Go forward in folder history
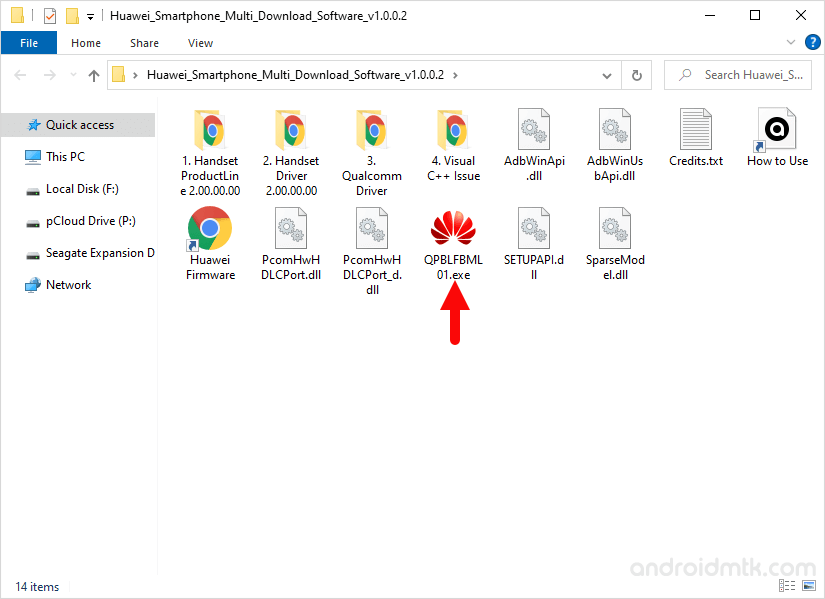Image resolution: width=825 pixels, height=599 pixels. coord(49,75)
